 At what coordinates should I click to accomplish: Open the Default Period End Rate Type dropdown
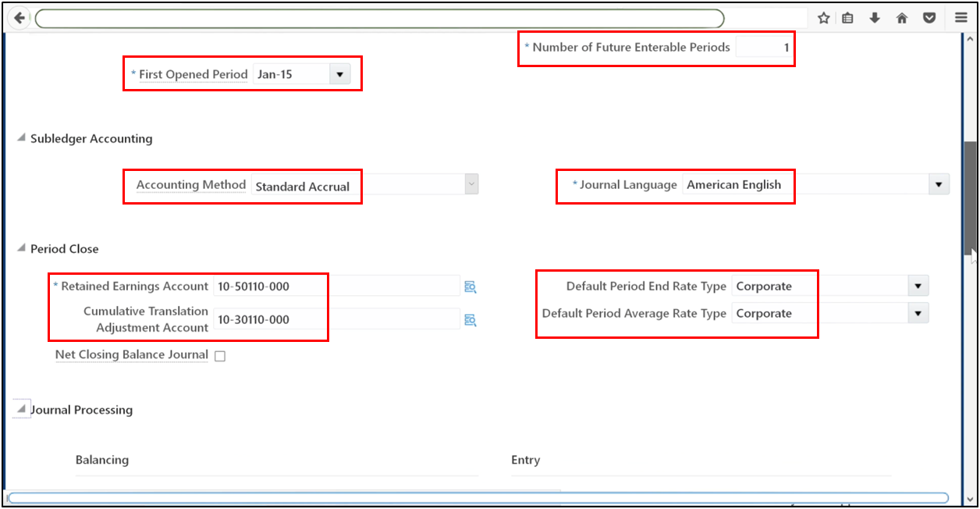[x=918, y=286]
